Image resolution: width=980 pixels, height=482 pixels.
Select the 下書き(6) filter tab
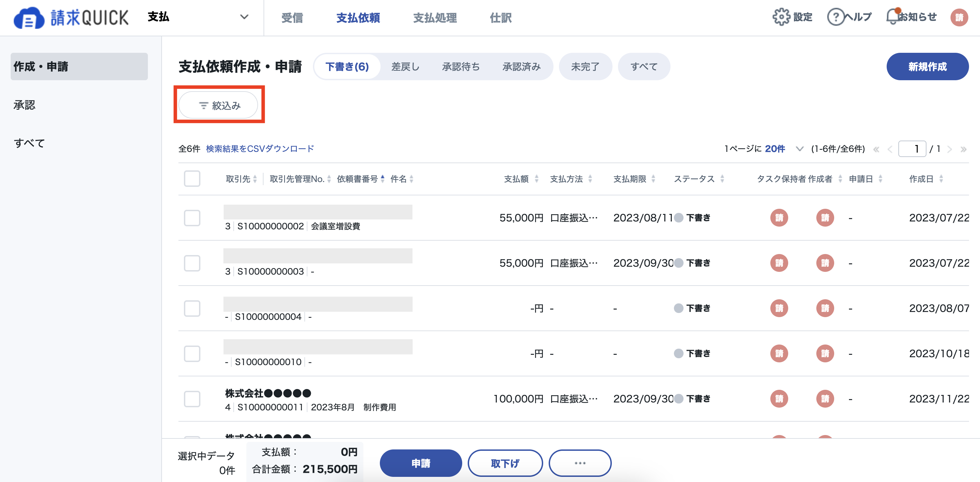pyautogui.click(x=347, y=67)
